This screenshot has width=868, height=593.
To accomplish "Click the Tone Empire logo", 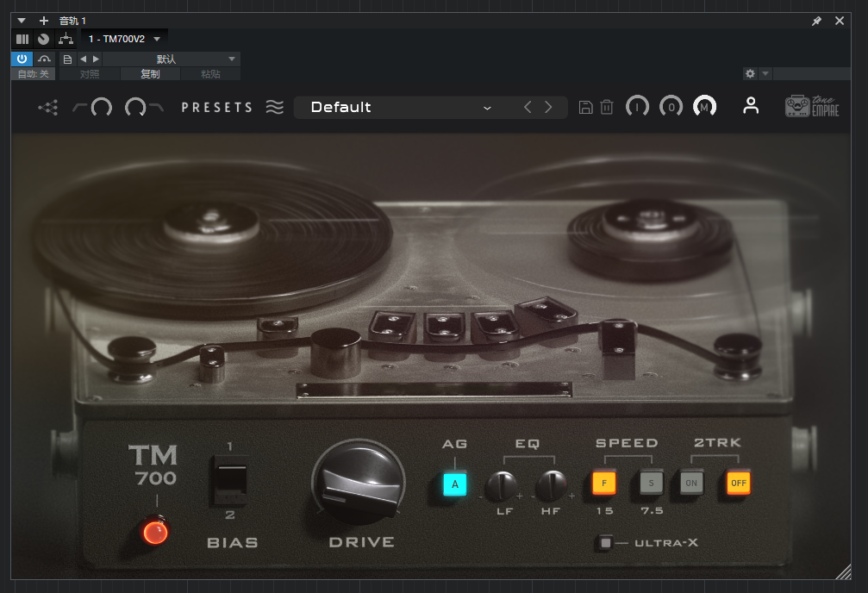I will point(811,106).
